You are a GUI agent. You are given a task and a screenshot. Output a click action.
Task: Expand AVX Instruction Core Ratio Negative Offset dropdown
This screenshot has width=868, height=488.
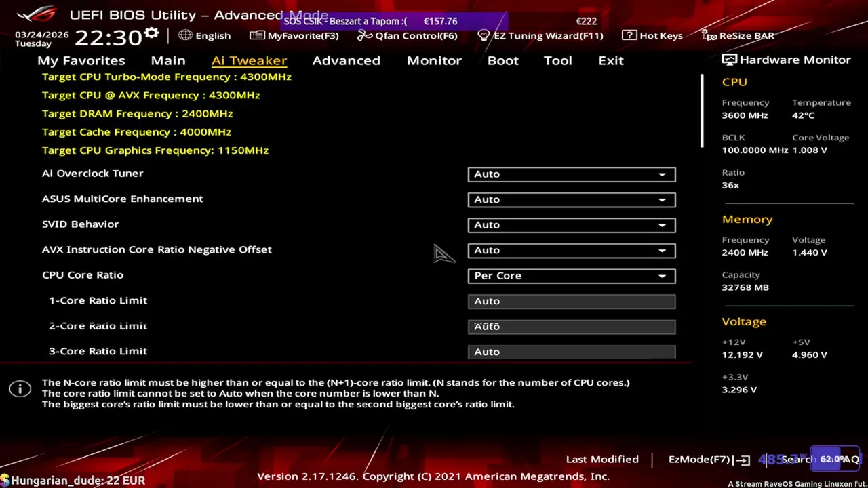point(572,250)
